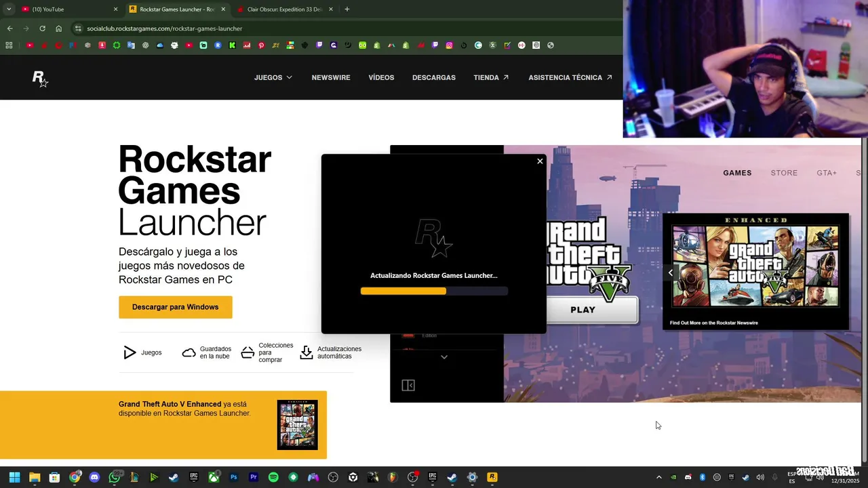
Task: Click Find Out More on the Rockstar Newswire
Action: [714, 323]
